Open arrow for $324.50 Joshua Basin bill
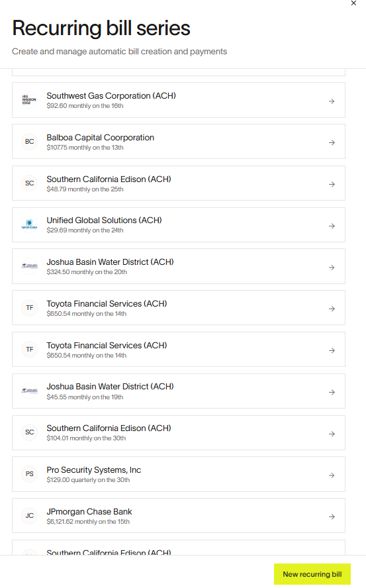366x588 pixels. (x=332, y=268)
